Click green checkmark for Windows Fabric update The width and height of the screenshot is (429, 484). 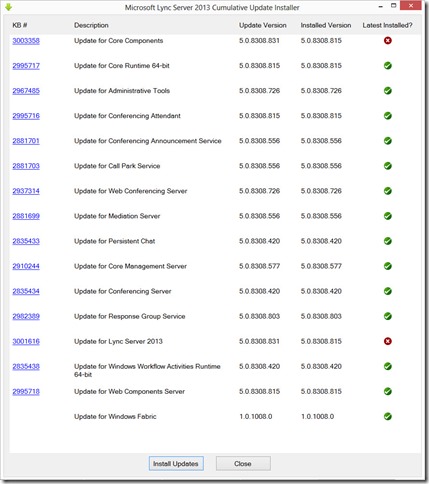coord(387,416)
